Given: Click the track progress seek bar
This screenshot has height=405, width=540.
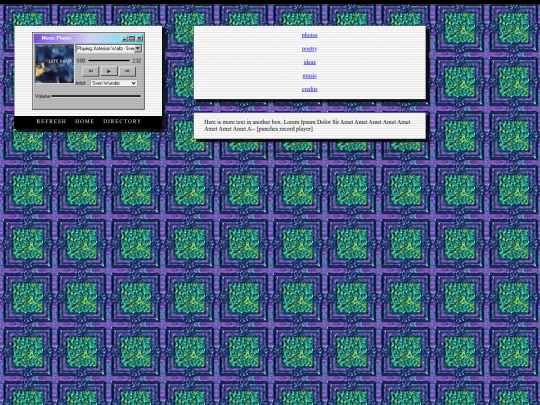Looking at the screenshot, I should [109, 61].
